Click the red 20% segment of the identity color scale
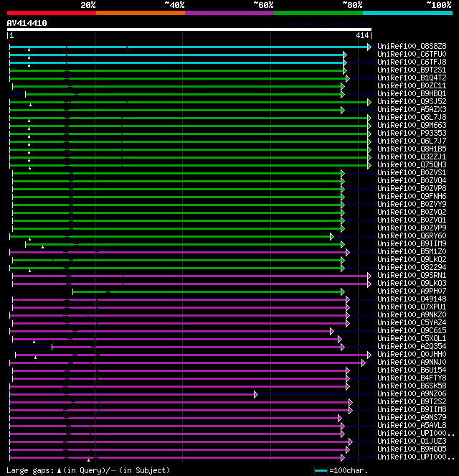The image size is (459, 476). (52, 13)
